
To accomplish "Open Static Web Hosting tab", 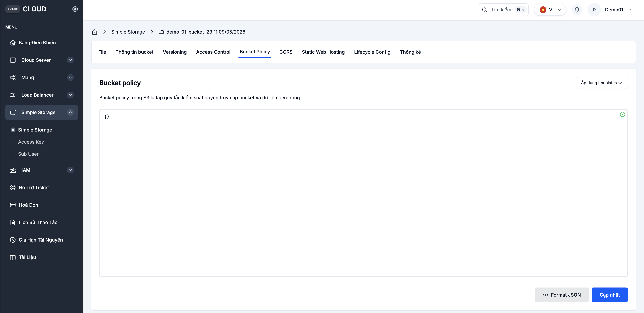I will click(323, 52).
